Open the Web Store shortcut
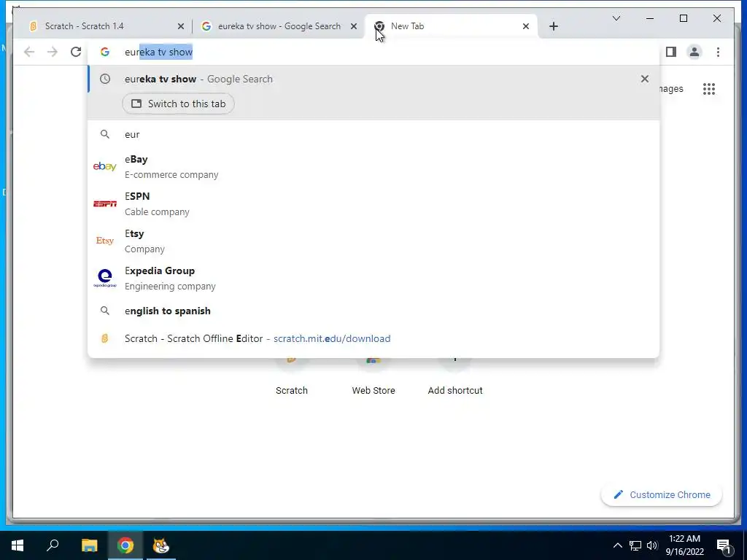Viewport: 747px width, 560px height. [373, 376]
